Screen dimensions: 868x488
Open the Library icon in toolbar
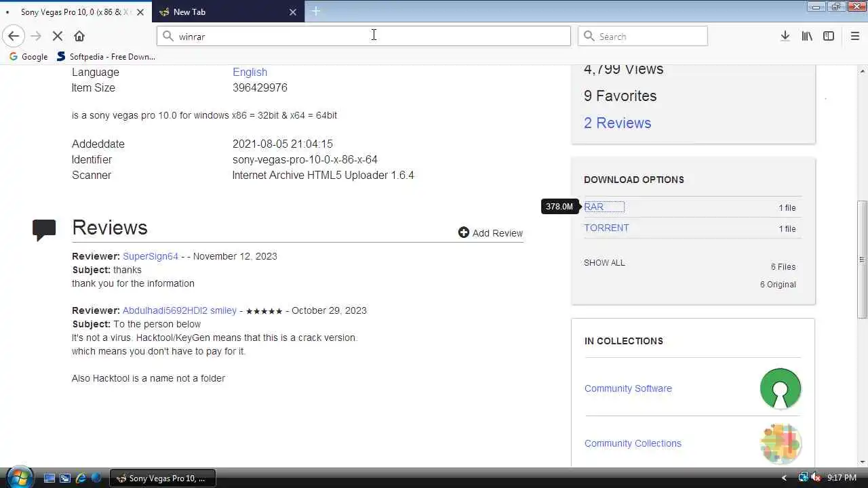point(807,36)
